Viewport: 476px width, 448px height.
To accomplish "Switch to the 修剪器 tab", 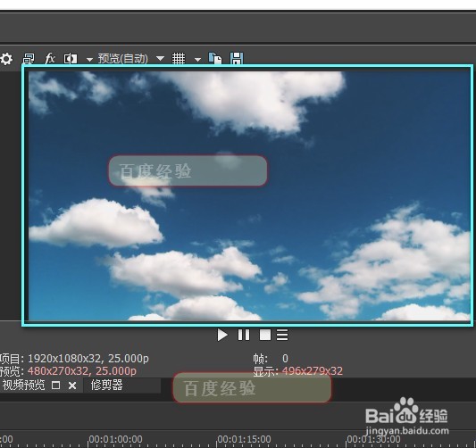I will click(x=106, y=386).
